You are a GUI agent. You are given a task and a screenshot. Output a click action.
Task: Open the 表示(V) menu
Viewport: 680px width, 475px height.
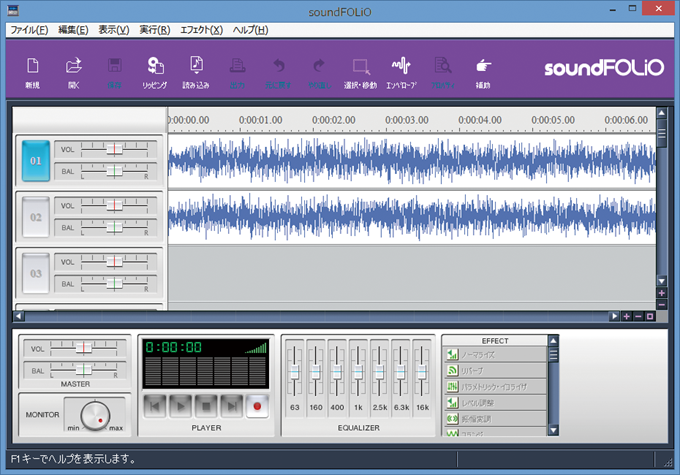pos(114,30)
